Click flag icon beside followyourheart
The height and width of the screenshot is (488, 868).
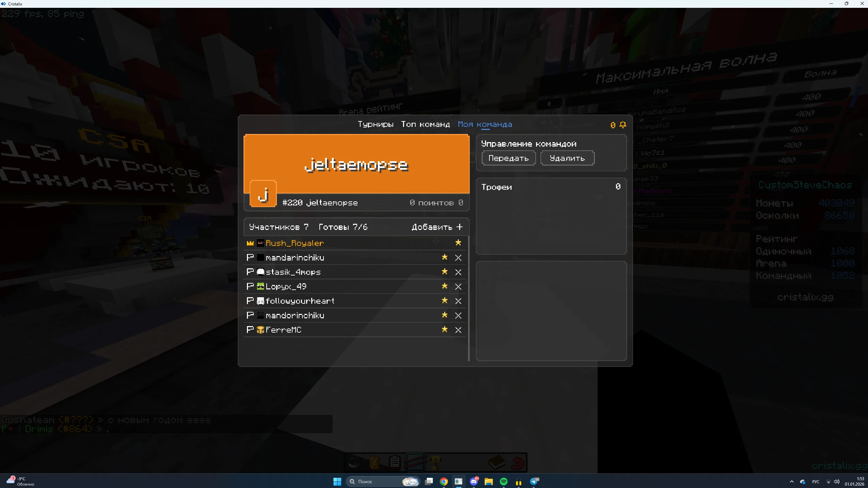pos(250,301)
